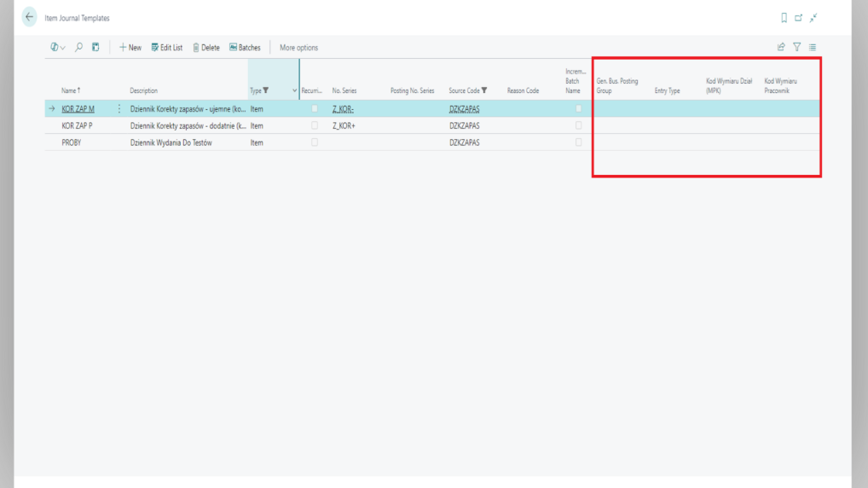Click the New button
The image size is (868, 488).
[x=130, y=48]
